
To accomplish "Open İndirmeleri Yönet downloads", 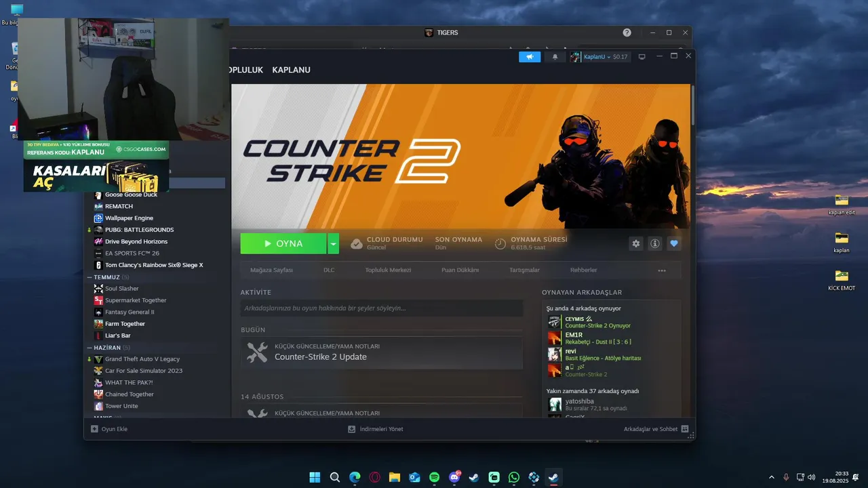I will pos(375,429).
